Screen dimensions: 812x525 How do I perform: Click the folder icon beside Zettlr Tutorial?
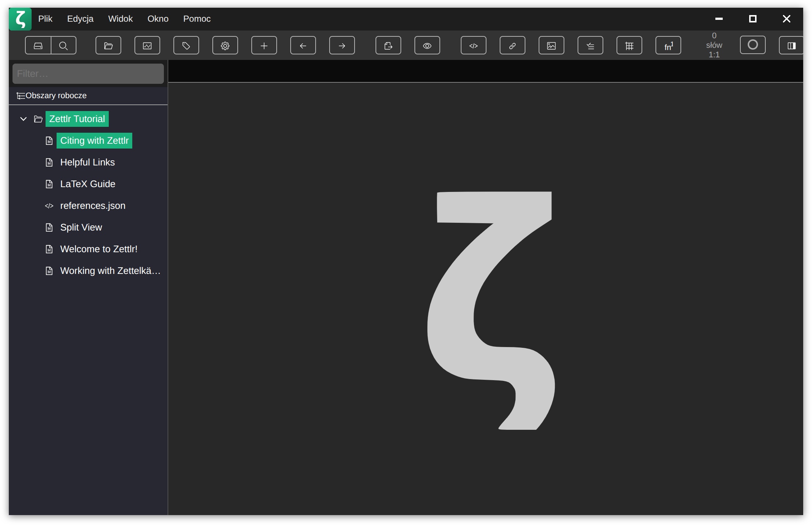tap(38, 119)
